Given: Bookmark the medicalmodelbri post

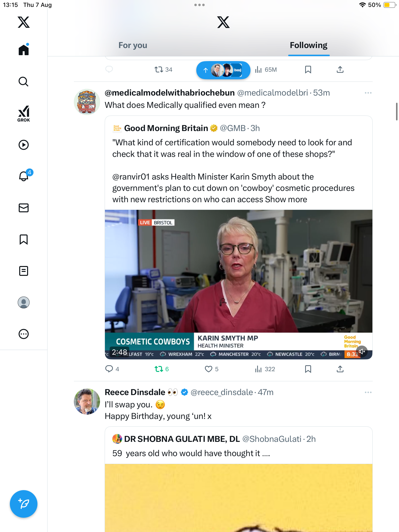Looking at the screenshot, I should pyautogui.click(x=308, y=369).
